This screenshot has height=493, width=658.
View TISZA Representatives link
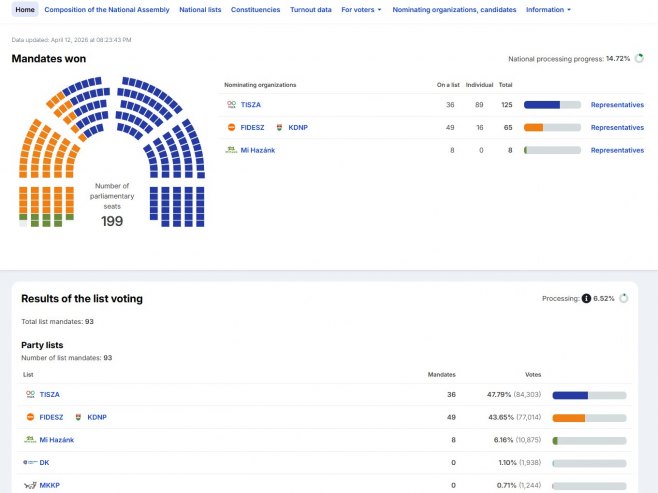tap(617, 105)
